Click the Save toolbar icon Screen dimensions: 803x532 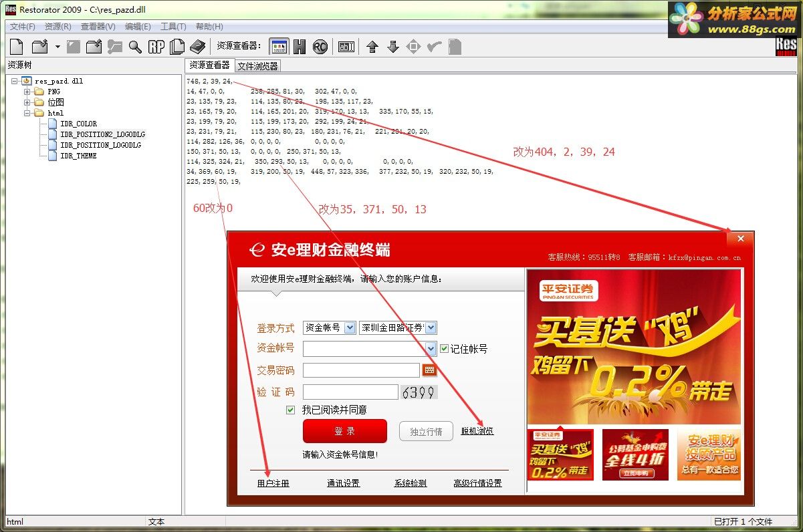[74, 47]
